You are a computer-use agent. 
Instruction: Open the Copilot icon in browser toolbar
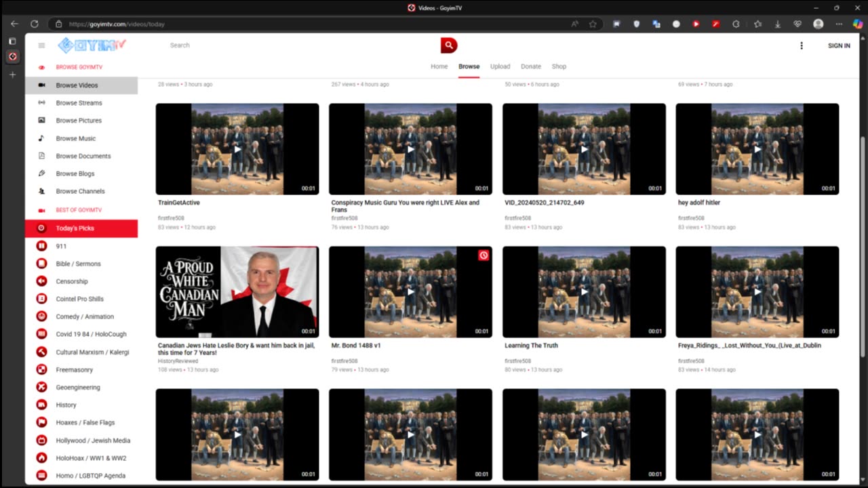pos(858,24)
